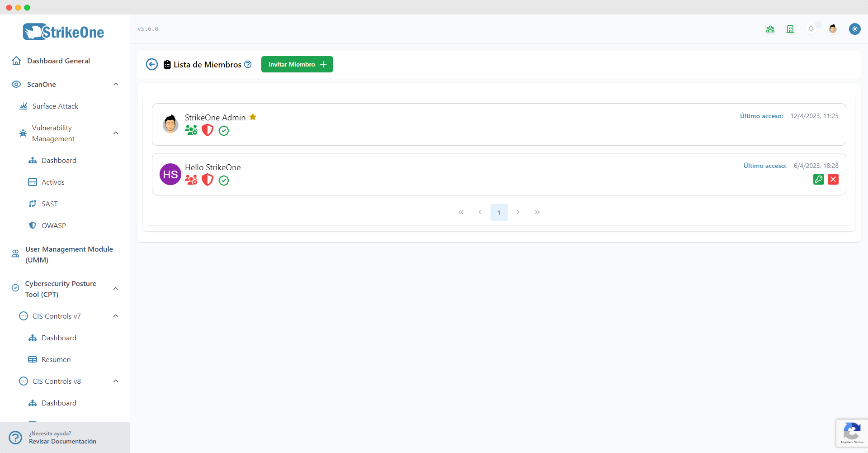The height and width of the screenshot is (453, 868).
Task: Click the HS avatar of Hello StrikeOne
Action: tap(170, 174)
